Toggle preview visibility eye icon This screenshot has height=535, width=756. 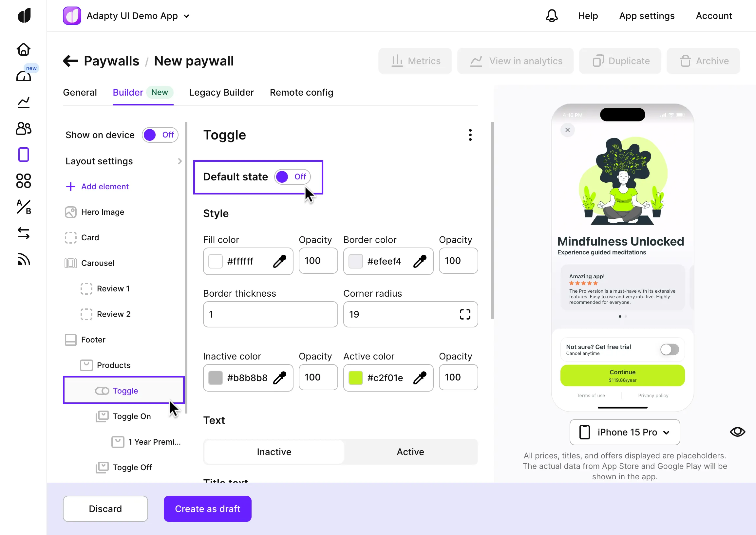[737, 432]
